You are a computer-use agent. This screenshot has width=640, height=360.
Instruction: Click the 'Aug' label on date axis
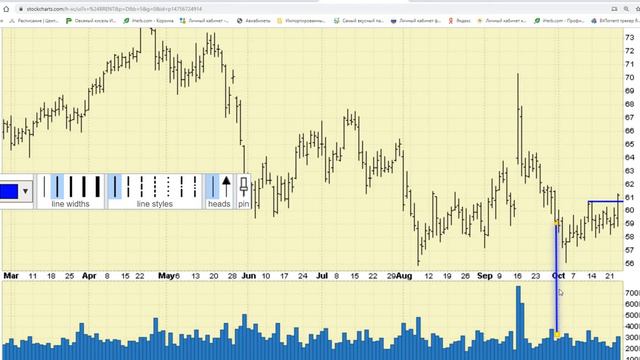[x=404, y=276]
